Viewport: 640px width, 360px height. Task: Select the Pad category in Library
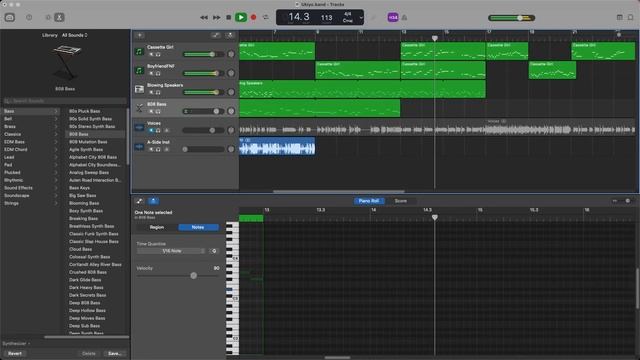[x=30, y=165]
